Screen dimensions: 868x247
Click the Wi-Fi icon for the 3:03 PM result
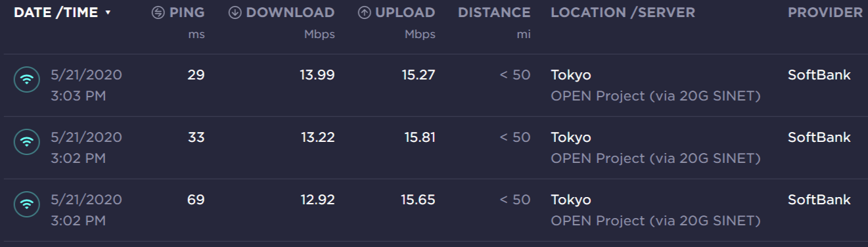(26, 79)
